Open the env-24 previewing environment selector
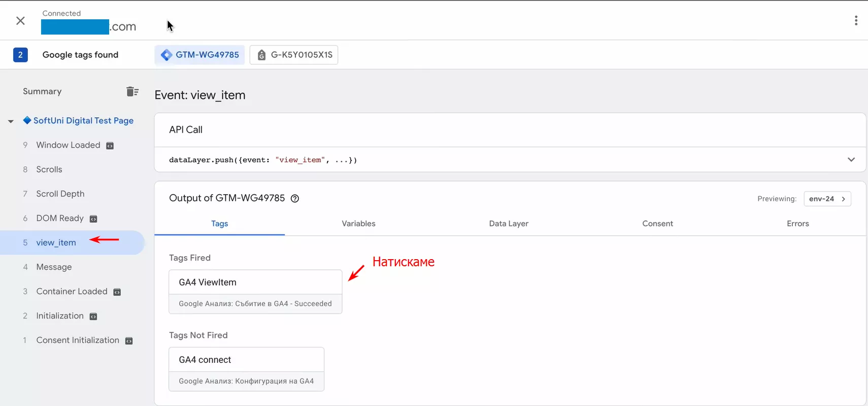 pos(827,199)
